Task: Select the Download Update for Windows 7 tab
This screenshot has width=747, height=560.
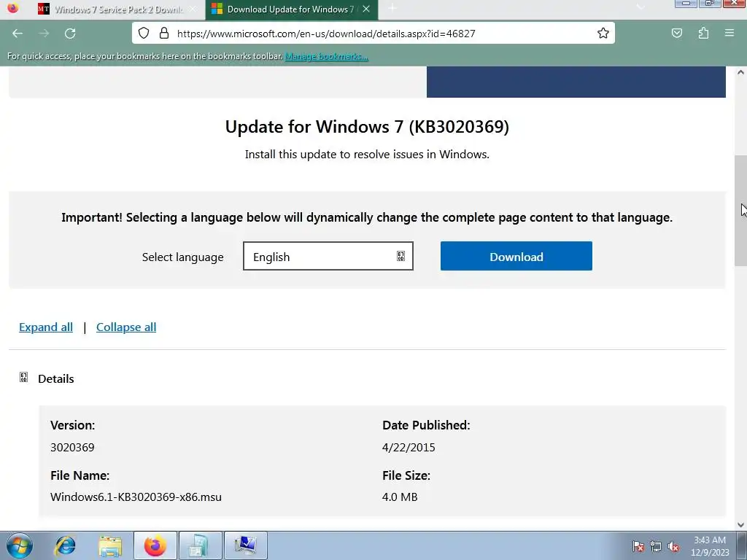Action: 291,9
